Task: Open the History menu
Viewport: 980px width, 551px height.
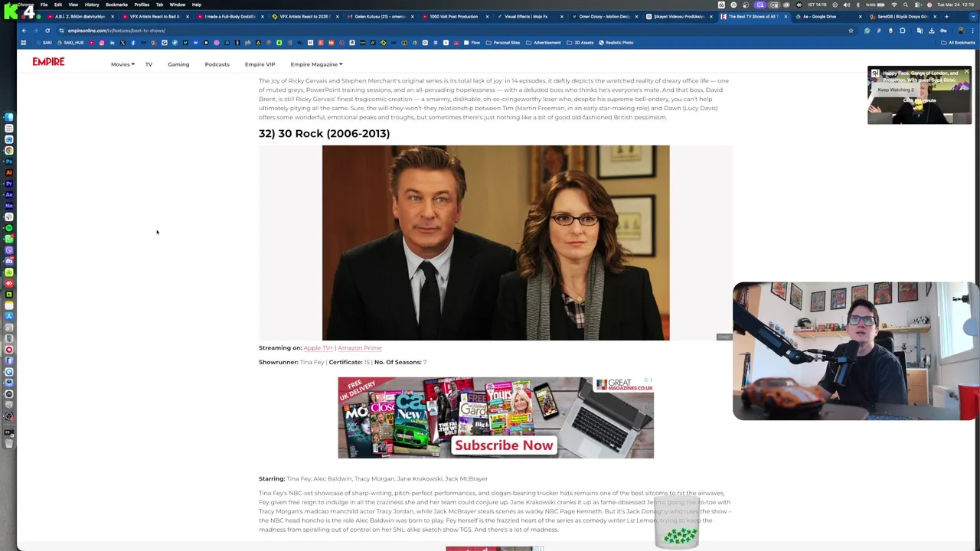Action: (92, 5)
